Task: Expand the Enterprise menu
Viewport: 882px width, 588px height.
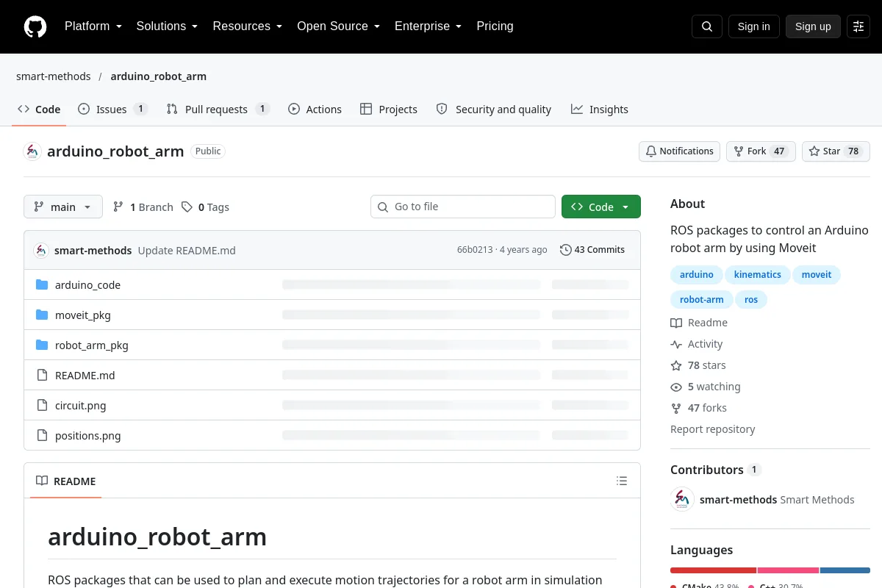Action: (x=429, y=26)
